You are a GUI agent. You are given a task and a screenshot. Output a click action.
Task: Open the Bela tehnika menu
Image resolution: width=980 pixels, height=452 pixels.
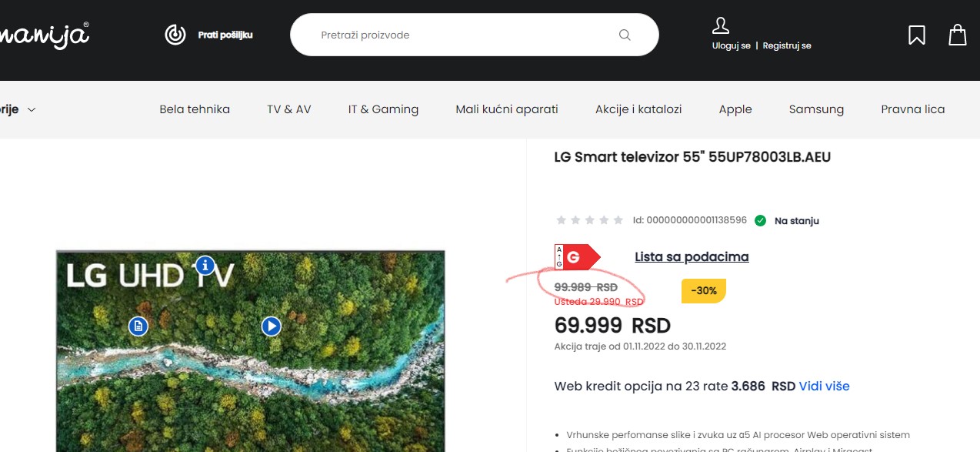195,109
